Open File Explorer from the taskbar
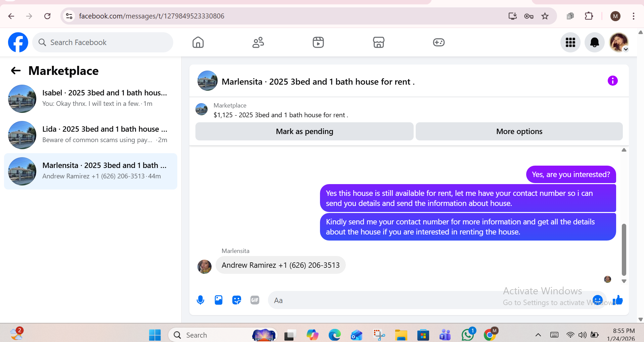This screenshot has width=644, height=342. 401,335
